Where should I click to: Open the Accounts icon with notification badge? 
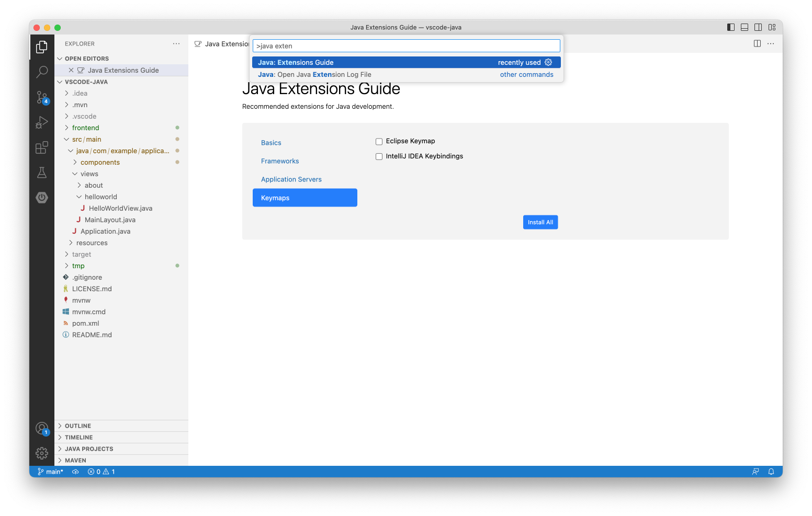tap(42, 428)
